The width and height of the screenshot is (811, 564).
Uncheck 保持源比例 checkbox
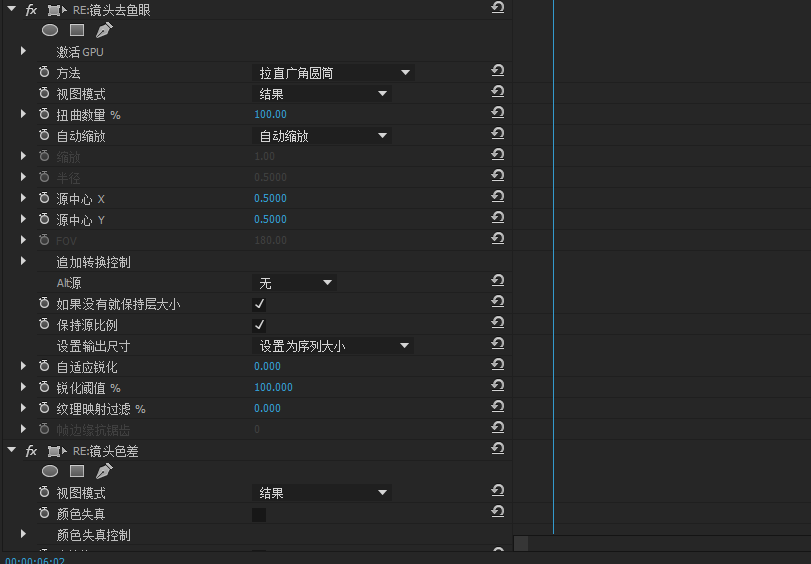click(x=259, y=325)
